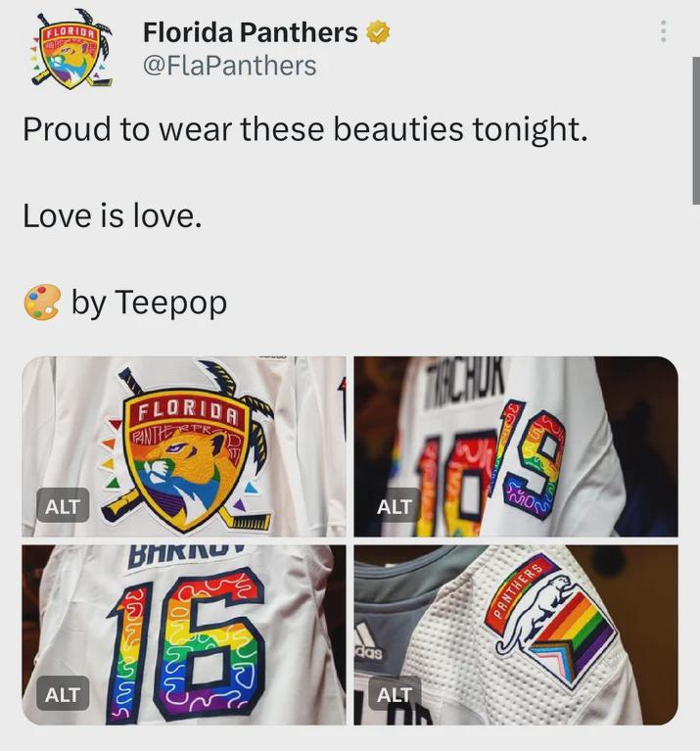This screenshot has height=751, width=700.
Task: Open the Tkachuk number 19 jersey photo
Action: coord(516,446)
